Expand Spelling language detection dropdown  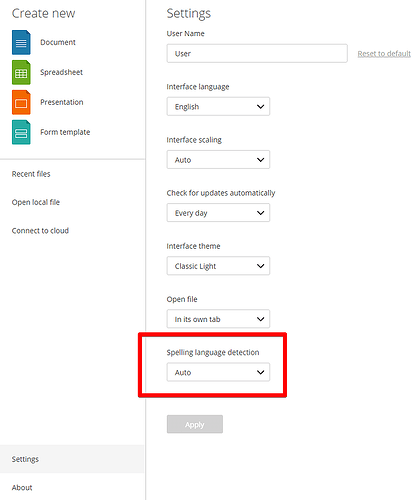pos(218,372)
